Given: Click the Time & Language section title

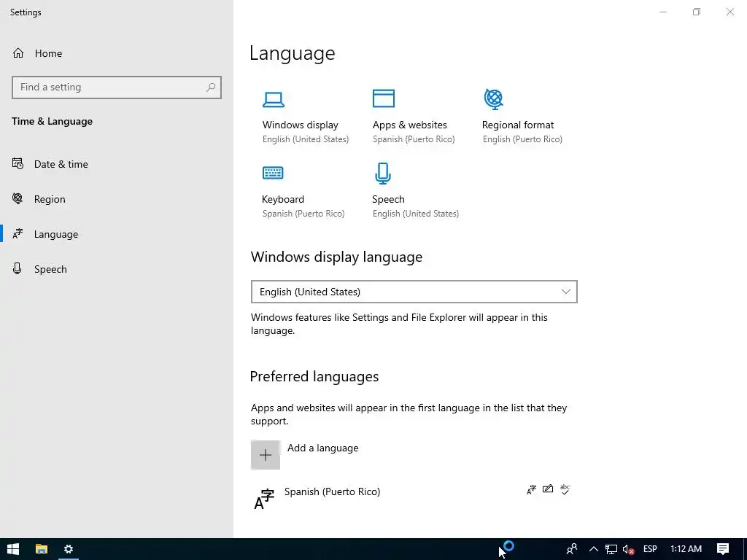Looking at the screenshot, I should [x=52, y=122].
